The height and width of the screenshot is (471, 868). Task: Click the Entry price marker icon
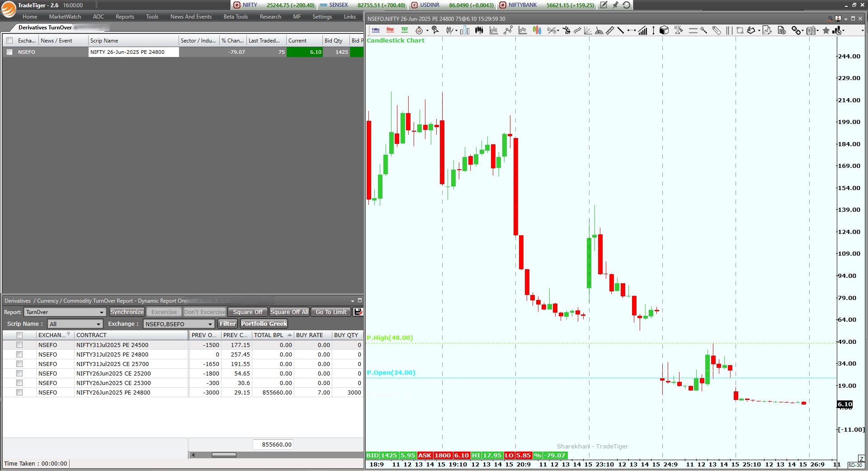[x=376, y=30]
